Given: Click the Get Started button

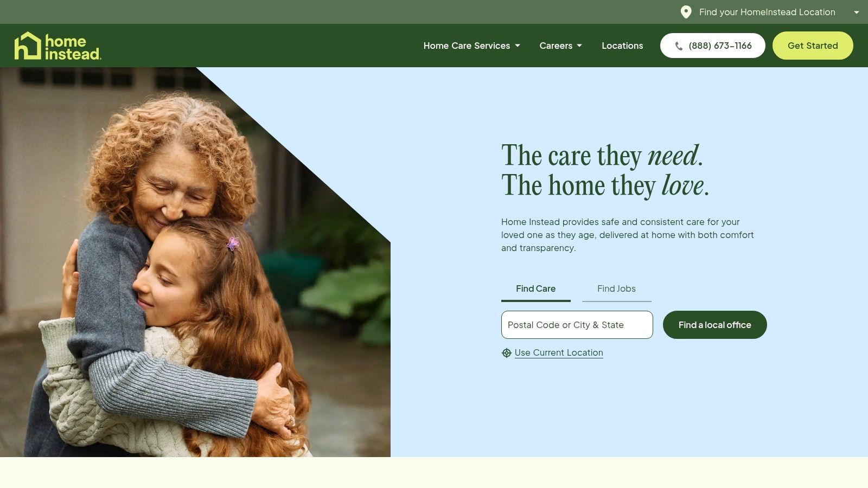Looking at the screenshot, I should click(813, 46).
